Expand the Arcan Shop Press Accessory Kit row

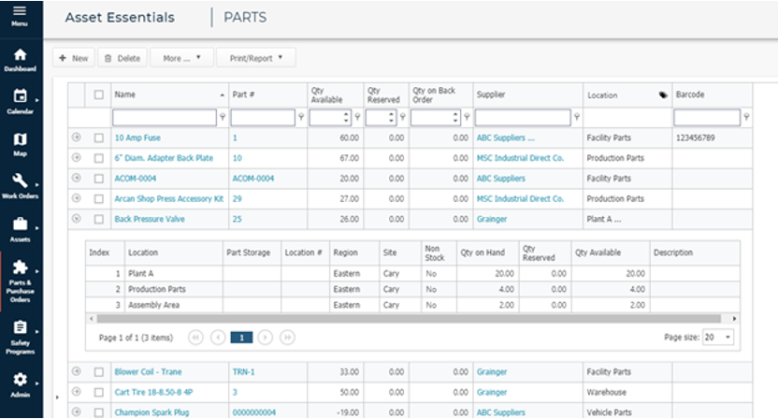(76, 198)
